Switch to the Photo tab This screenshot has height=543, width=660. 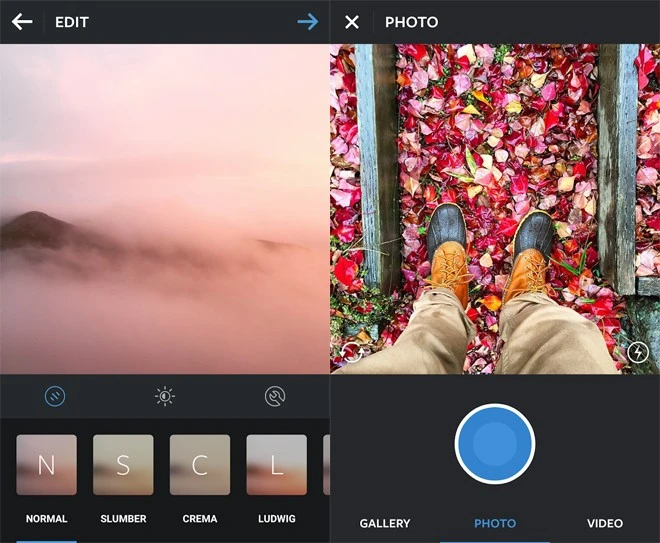click(495, 523)
